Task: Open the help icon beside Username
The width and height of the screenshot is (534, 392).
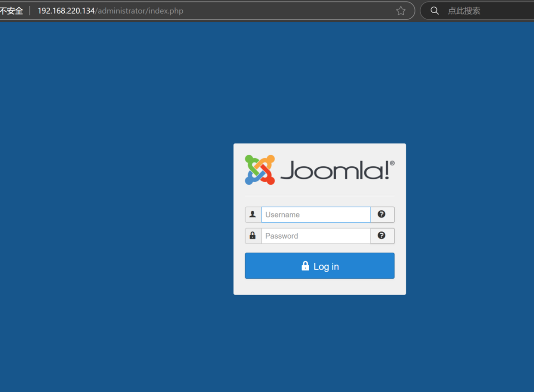Action: (382, 215)
